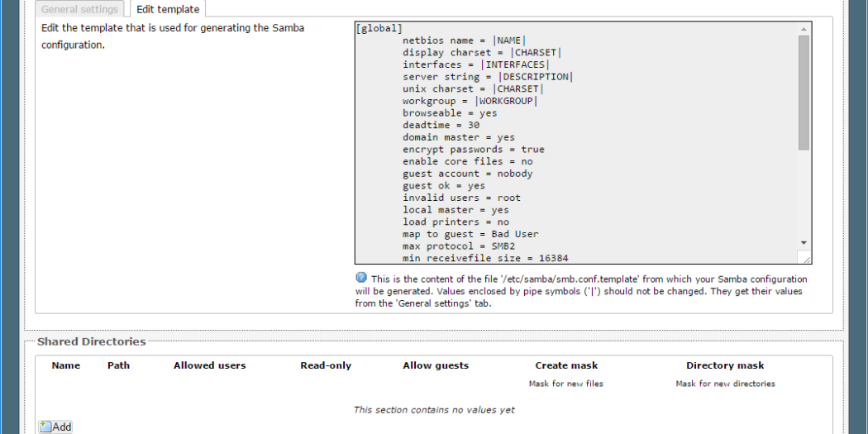This screenshot has height=434, width=868.
Task: Add a new shared directory
Action: tap(56, 427)
